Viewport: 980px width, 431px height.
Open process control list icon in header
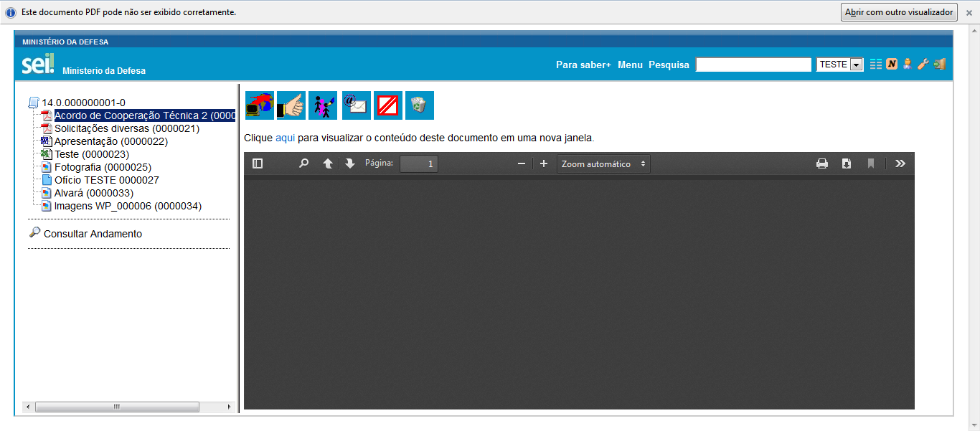876,64
